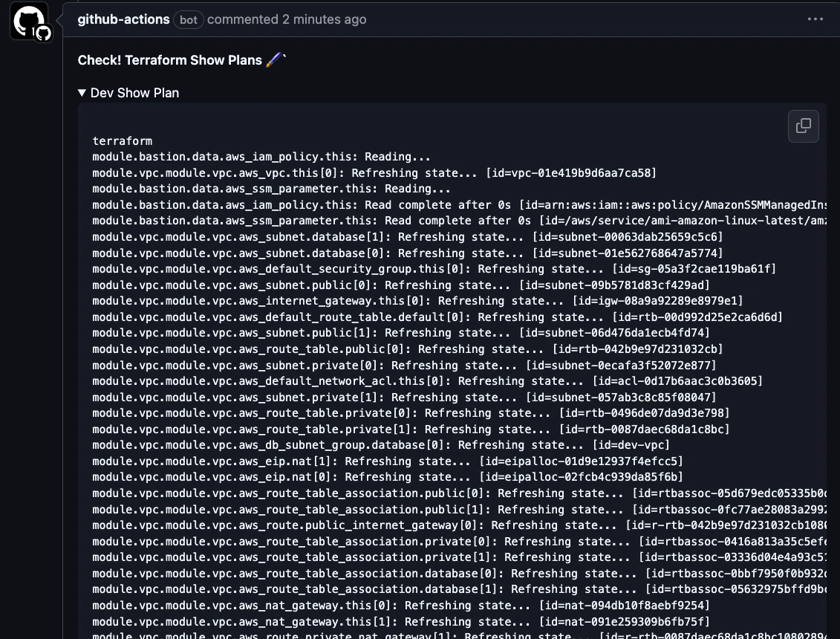The width and height of the screenshot is (840, 639).
Task: Click the aws_iam_policy 'Read complete after 0s' line
Action: (x=459, y=205)
